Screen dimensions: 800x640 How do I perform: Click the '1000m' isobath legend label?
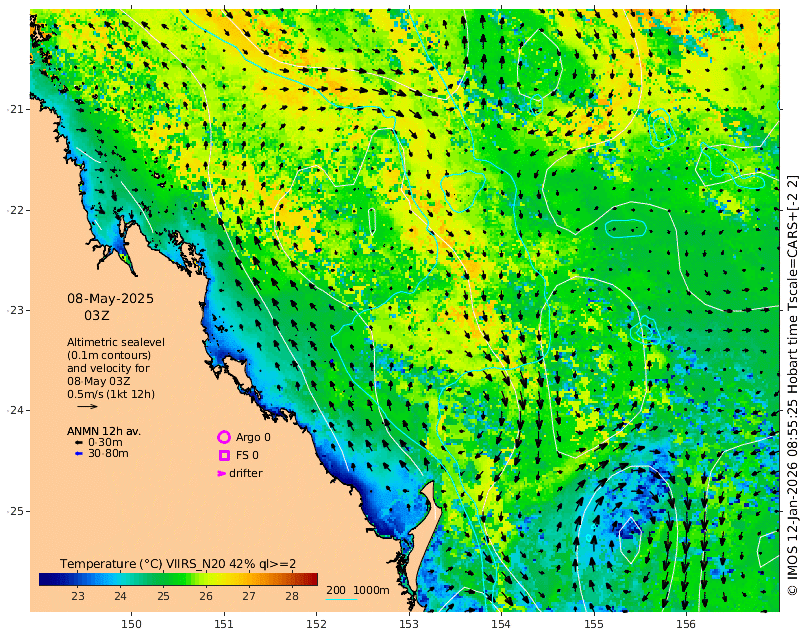point(371,590)
